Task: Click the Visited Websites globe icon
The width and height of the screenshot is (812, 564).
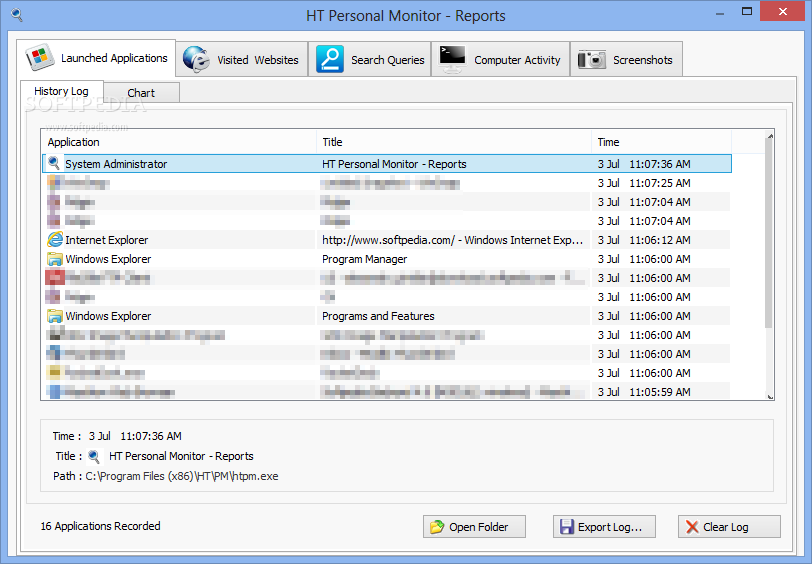Action: pyautogui.click(x=196, y=59)
